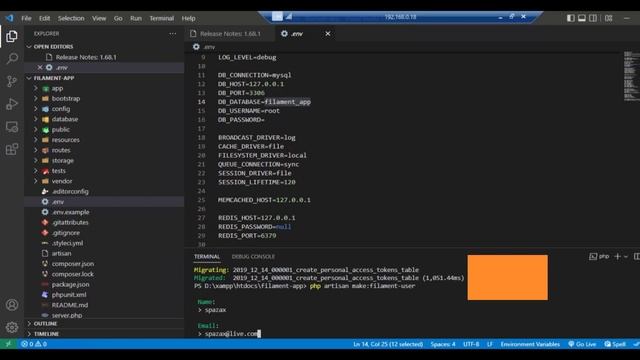
Task: Open the File menu
Action: coord(26,18)
